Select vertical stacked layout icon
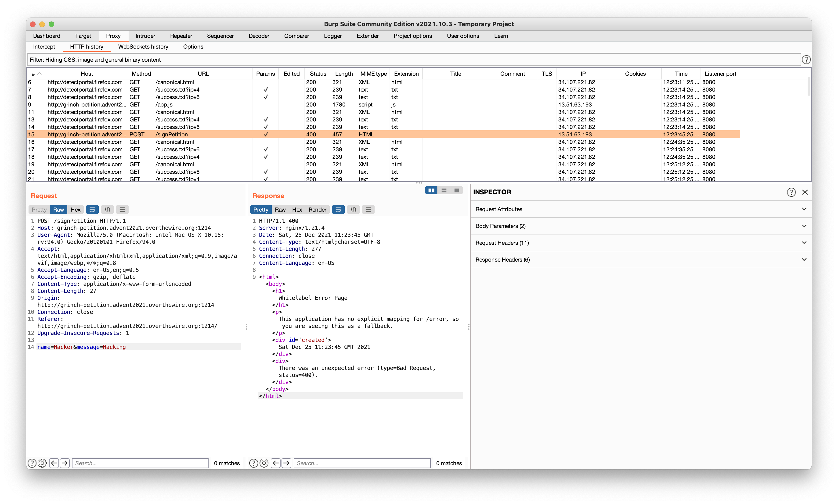This screenshot has height=504, width=838. click(x=444, y=191)
